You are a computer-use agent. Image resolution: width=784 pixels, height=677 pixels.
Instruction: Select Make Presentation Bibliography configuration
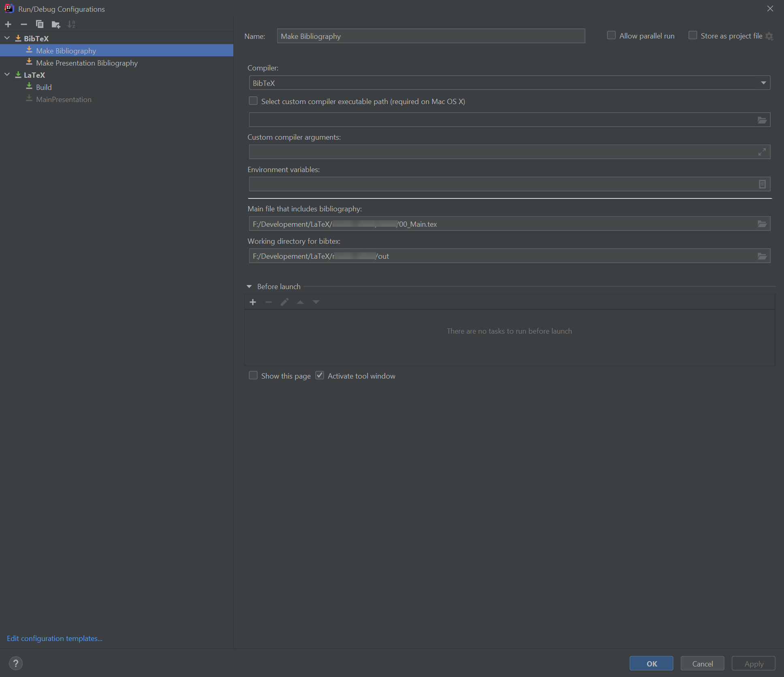click(87, 63)
